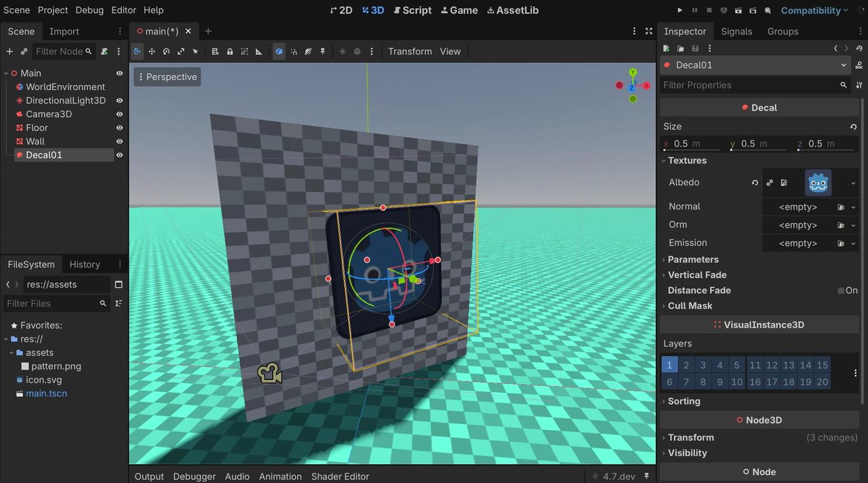Open the Game workspace
The image size is (868, 483).
(x=459, y=10)
